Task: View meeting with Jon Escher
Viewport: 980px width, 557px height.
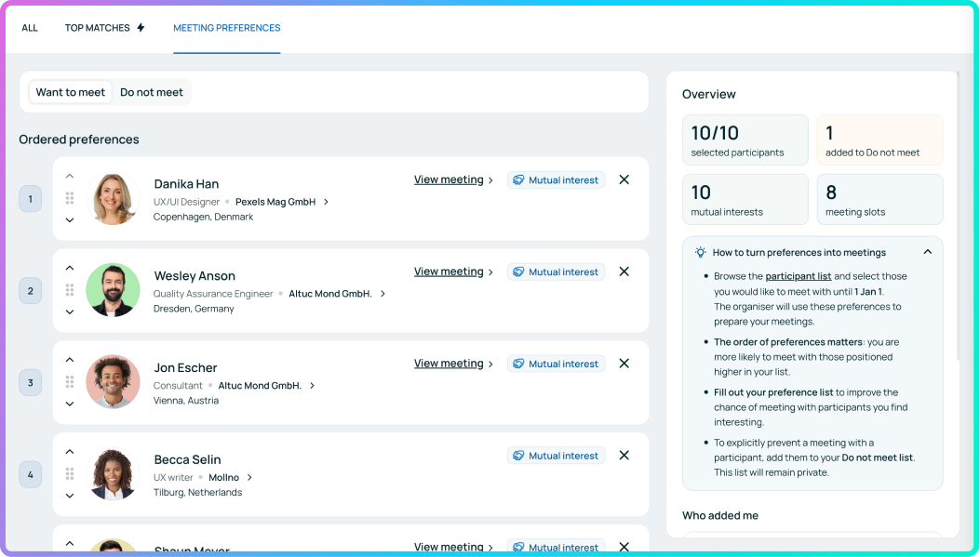Action: click(454, 364)
